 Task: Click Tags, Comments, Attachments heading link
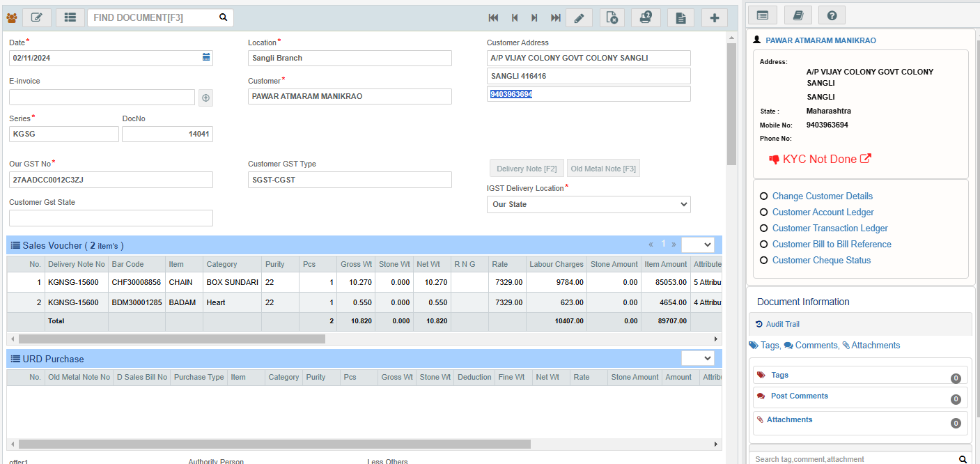pyautogui.click(x=825, y=346)
